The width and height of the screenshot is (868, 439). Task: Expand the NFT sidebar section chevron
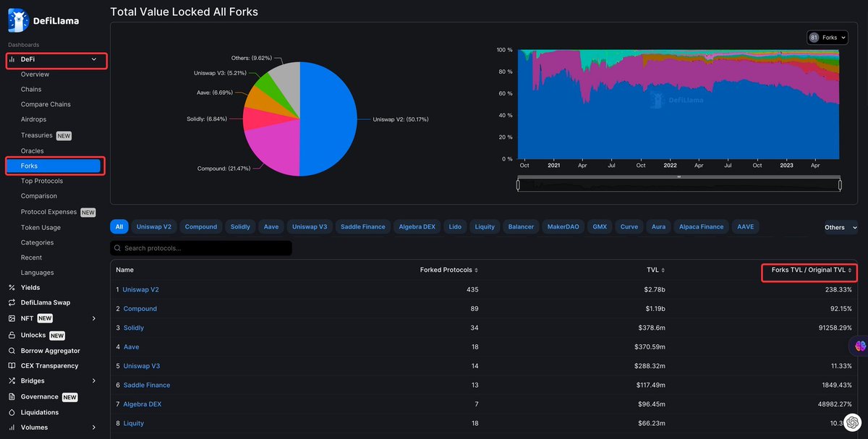[x=93, y=318]
